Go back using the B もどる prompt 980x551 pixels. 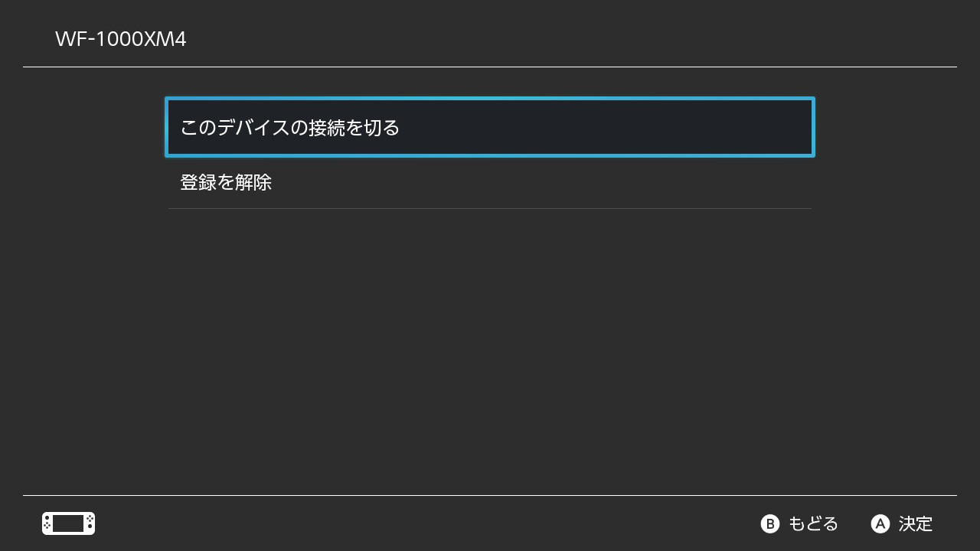(x=799, y=523)
